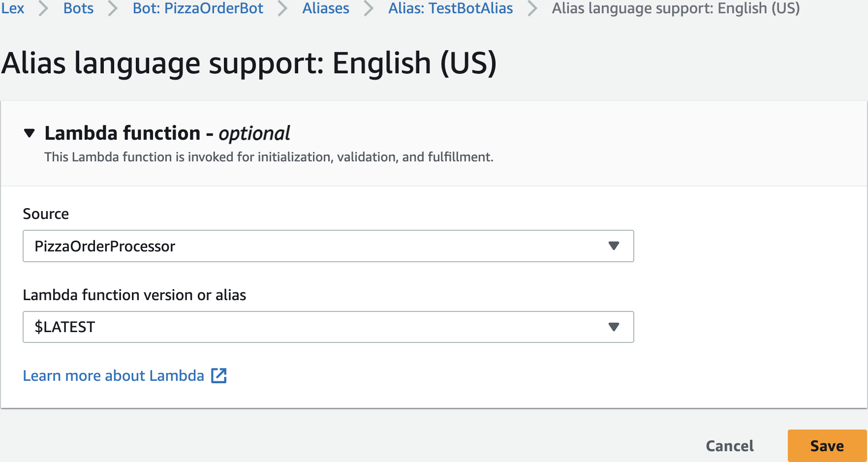Screen dimensions: 868x462
Task: Cancel the alias language changes
Action: [x=730, y=446]
